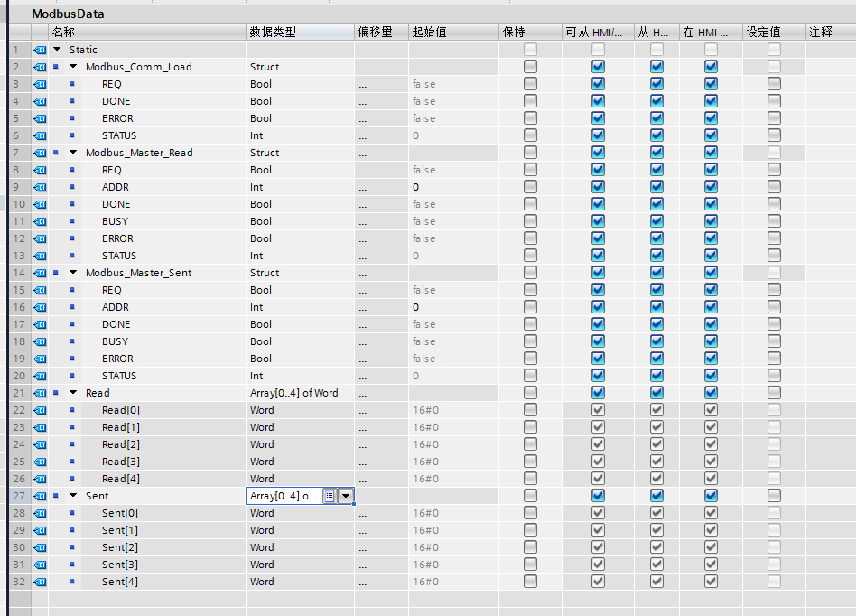Toggle 设定值 checkbox in row 6 STATUS
Screen dimensions: 856x616
tap(774, 135)
